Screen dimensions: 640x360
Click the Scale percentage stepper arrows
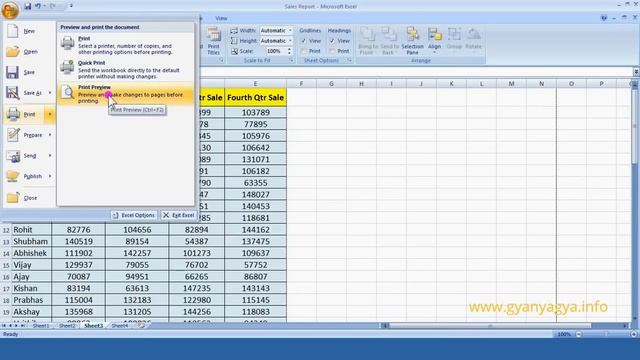click(289, 51)
